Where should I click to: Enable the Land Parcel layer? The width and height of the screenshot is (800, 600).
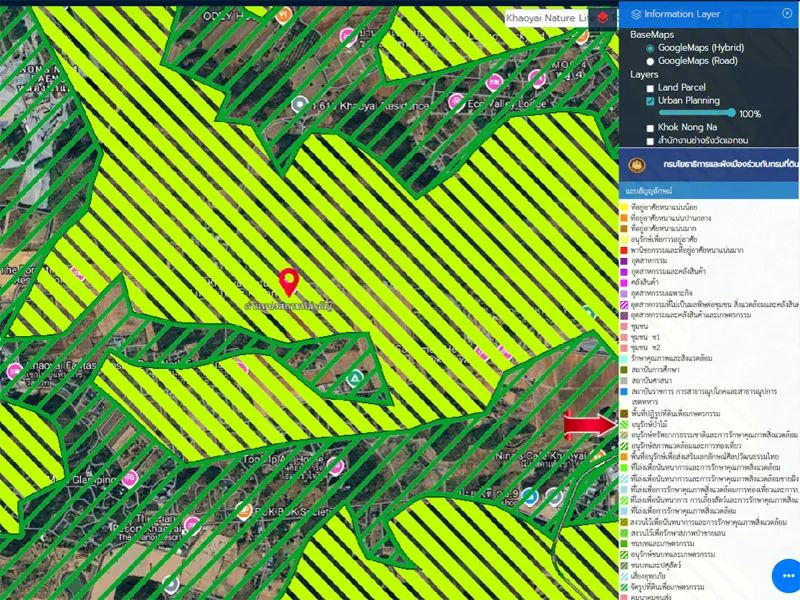(650, 88)
